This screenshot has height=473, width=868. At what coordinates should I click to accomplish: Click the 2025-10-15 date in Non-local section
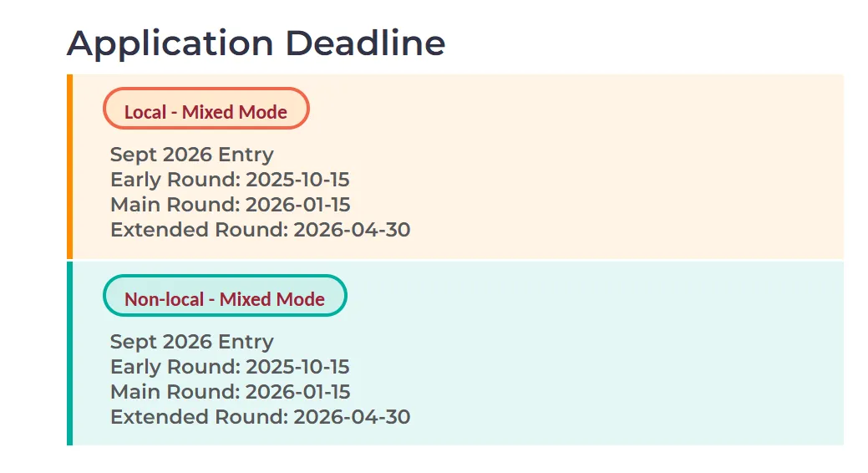click(297, 367)
